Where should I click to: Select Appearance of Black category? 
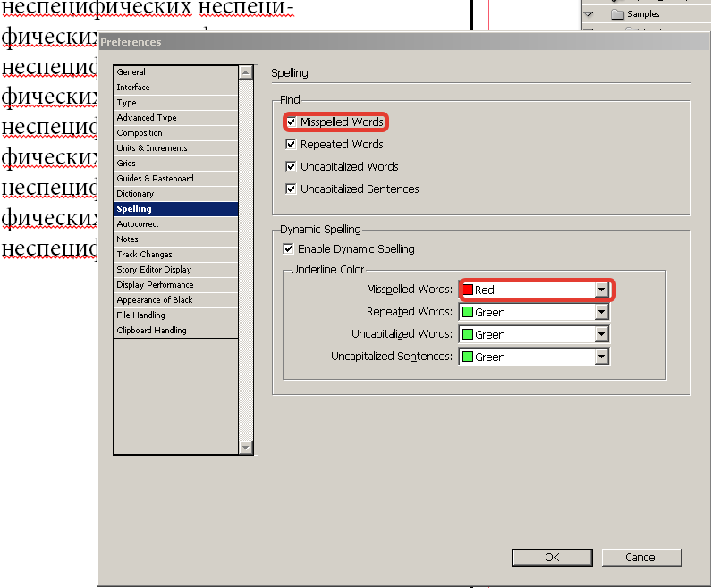coord(176,299)
